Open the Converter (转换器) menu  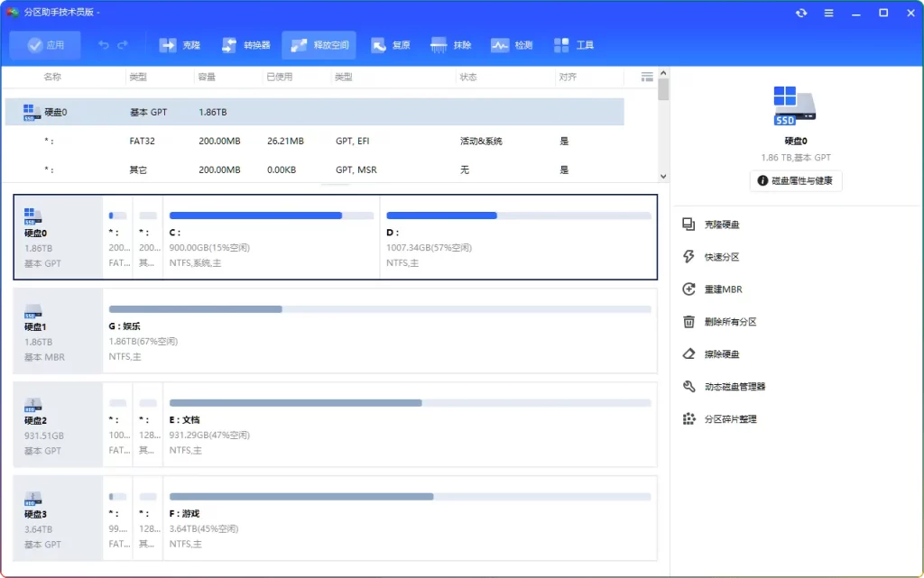click(245, 45)
